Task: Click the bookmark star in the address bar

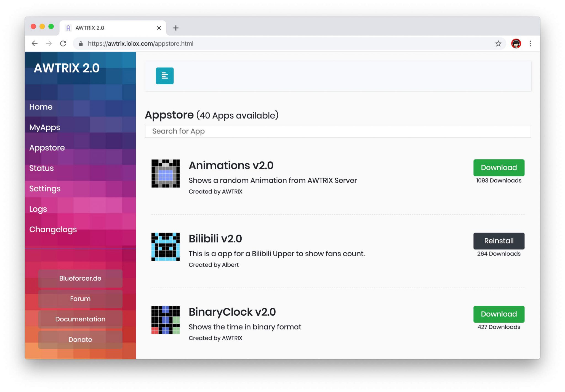Action: click(498, 43)
